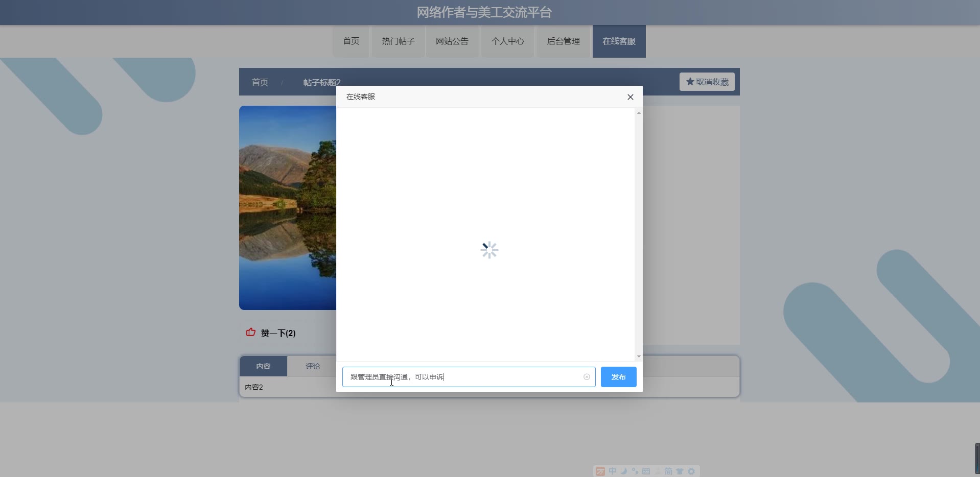980x477 pixels.
Task: Select the 在线客服 navigation item
Action: 619,41
